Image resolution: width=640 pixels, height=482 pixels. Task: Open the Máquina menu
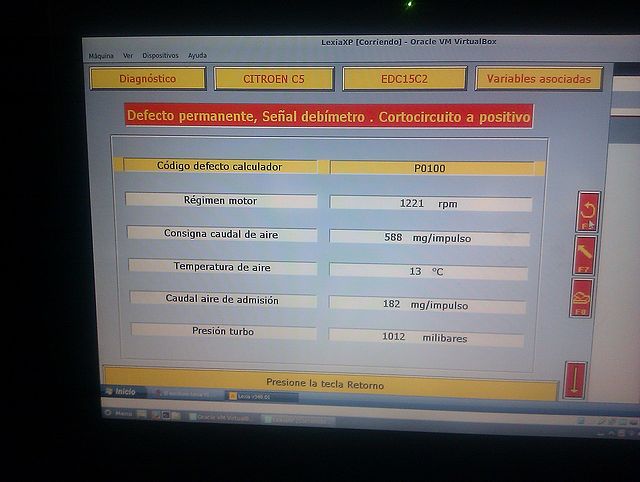coord(101,56)
